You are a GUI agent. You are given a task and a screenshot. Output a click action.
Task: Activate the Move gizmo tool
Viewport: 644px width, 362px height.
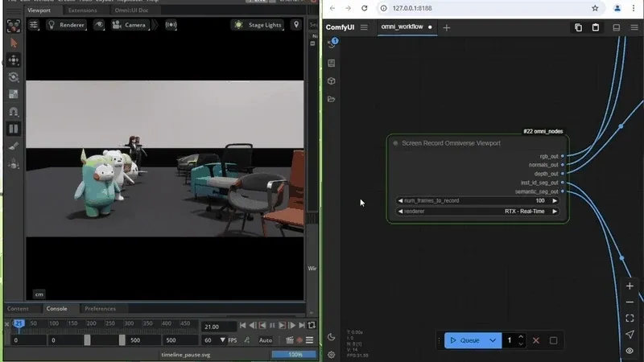pos(14,60)
